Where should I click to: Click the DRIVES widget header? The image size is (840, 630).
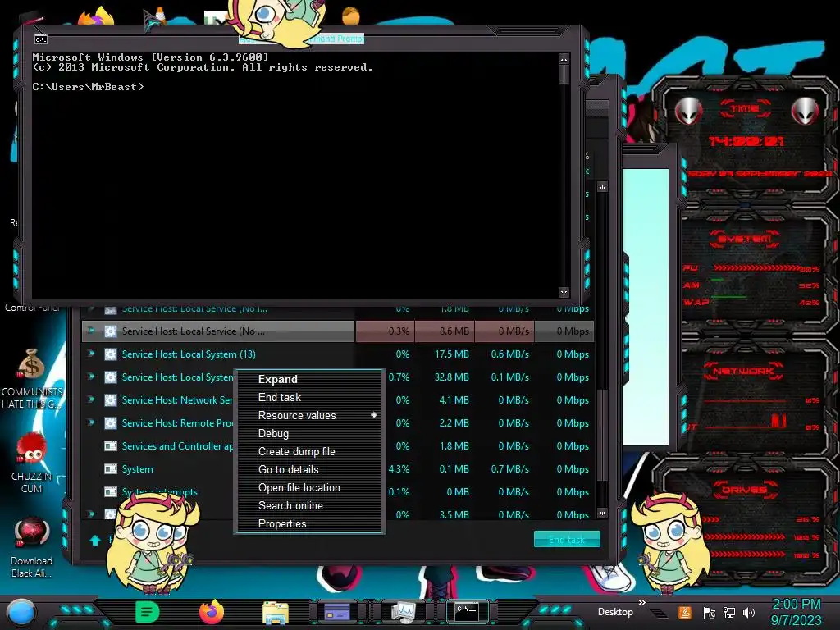745,490
